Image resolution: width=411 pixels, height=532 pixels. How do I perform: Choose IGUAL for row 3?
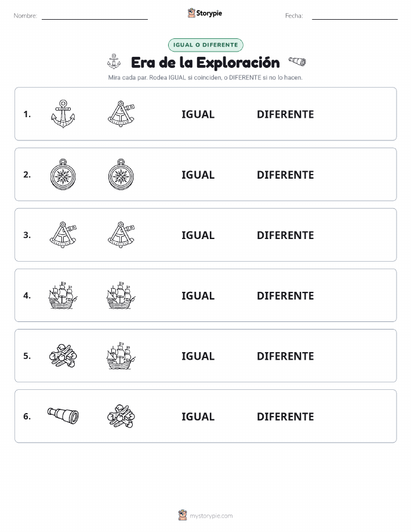pos(198,235)
